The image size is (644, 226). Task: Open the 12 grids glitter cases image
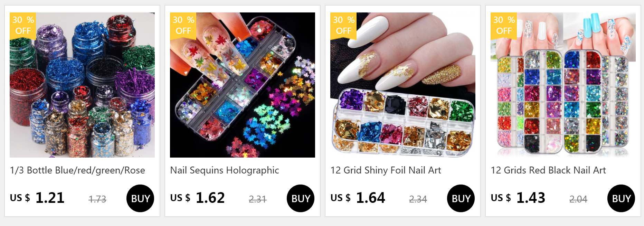pyautogui.click(x=563, y=85)
